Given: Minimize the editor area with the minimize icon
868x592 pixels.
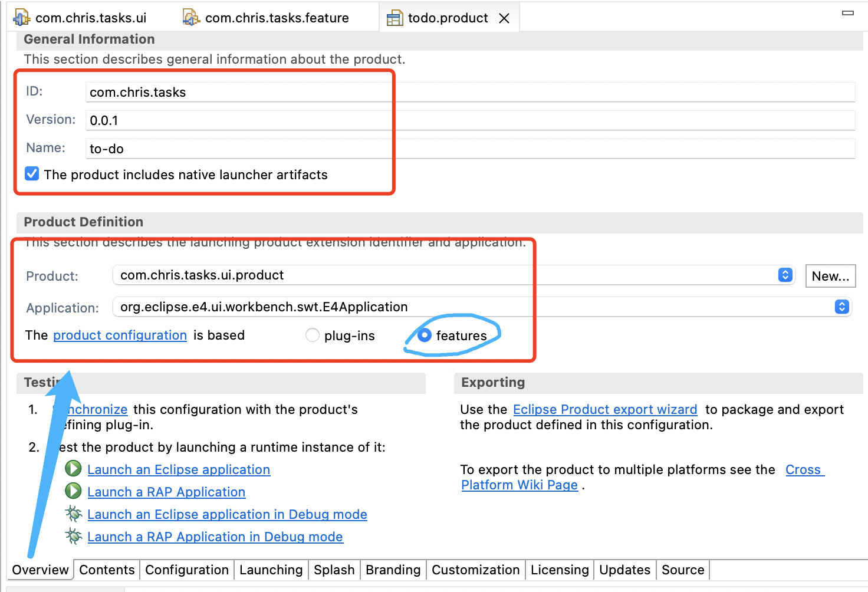Looking at the screenshot, I should (848, 13).
